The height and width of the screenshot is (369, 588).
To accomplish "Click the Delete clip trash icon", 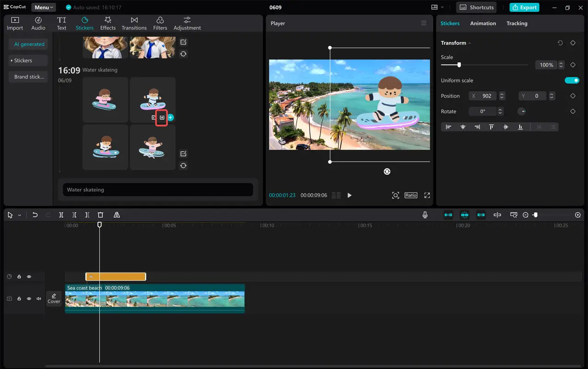I will click(100, 215).
